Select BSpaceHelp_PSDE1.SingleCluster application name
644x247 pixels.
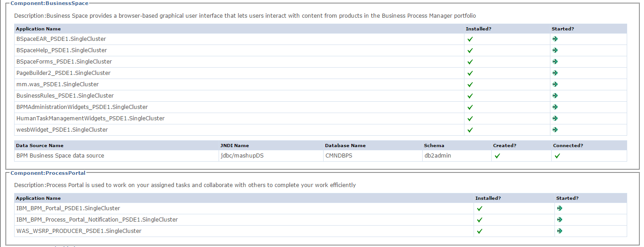[x=61, y=50]
